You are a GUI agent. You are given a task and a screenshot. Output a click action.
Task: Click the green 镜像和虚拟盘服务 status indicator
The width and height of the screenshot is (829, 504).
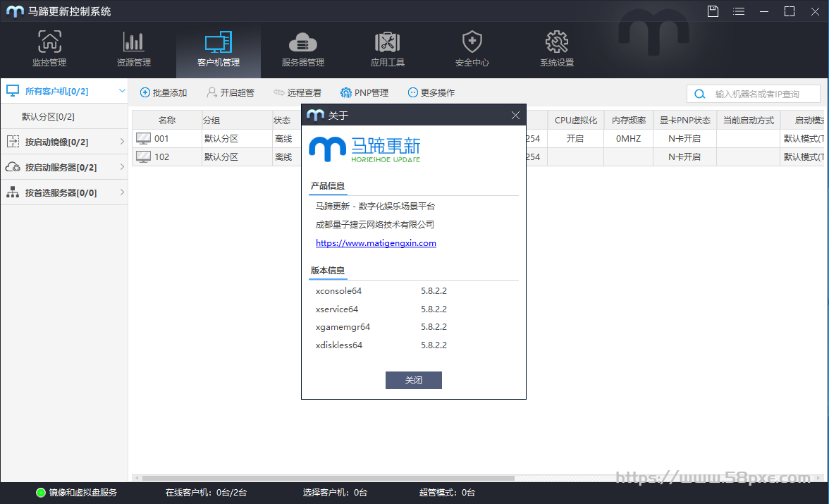41,492
